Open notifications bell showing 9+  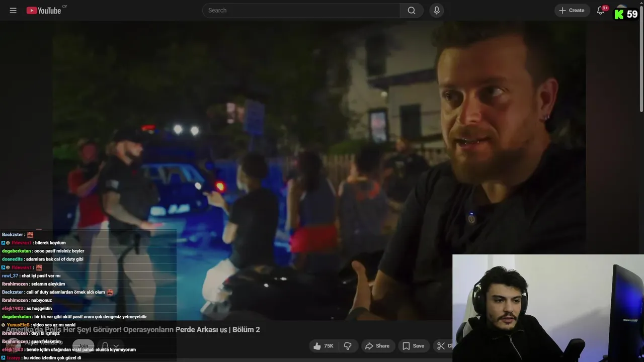click(601, 11)
